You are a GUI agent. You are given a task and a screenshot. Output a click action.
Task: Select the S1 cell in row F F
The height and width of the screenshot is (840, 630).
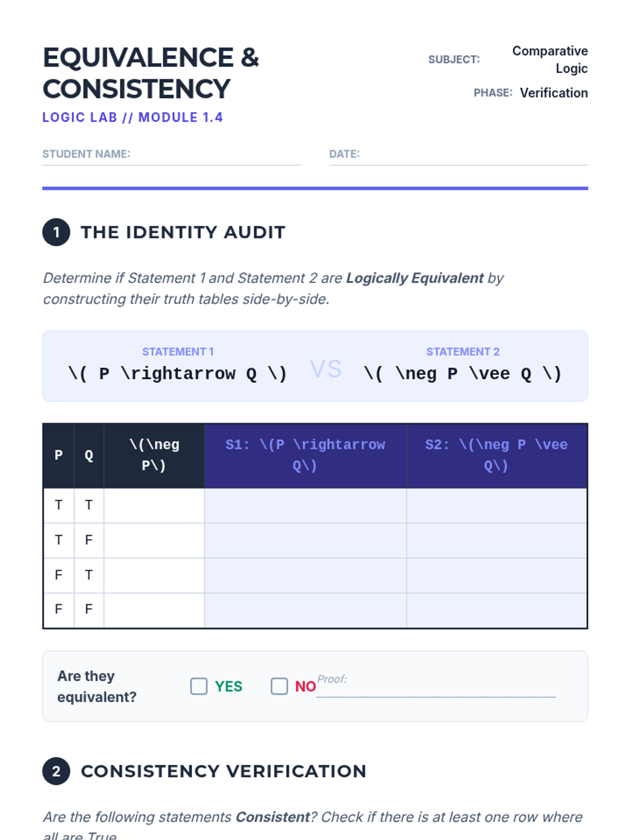[305, 610]
